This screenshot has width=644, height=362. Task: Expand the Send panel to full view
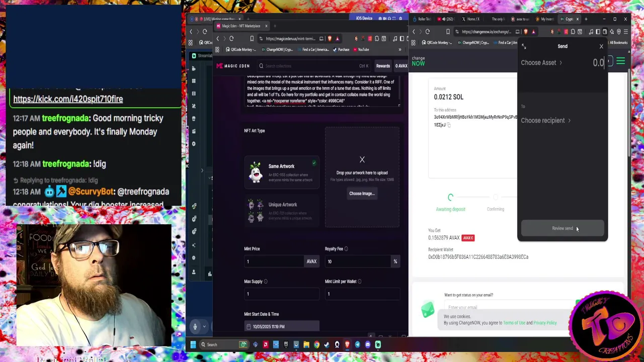[x=524, y=46]
